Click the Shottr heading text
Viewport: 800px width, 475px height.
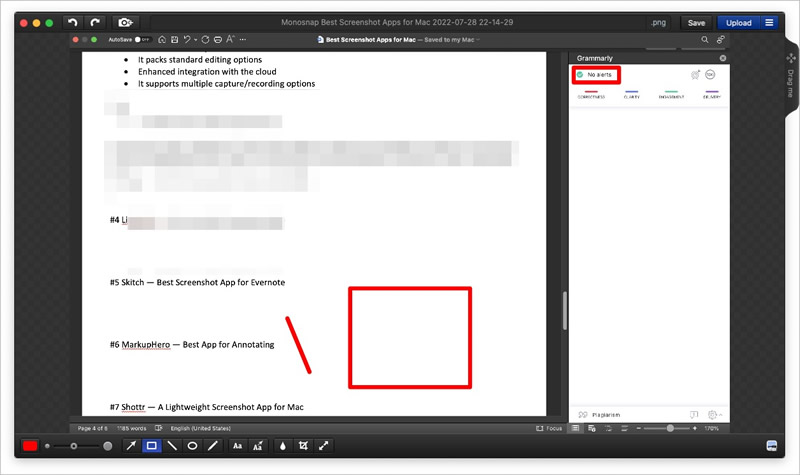pyautogui.click(x=206, y=407)
